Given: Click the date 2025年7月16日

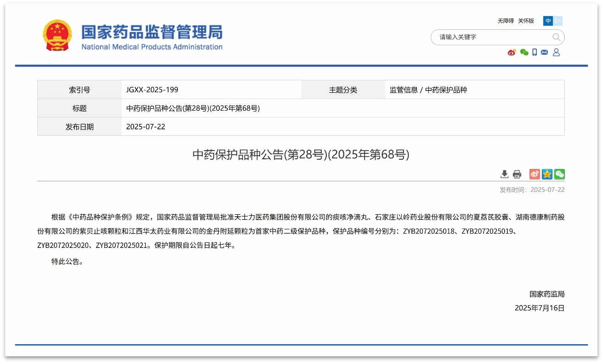Looking at the screenshot, I should pos(540,308).
